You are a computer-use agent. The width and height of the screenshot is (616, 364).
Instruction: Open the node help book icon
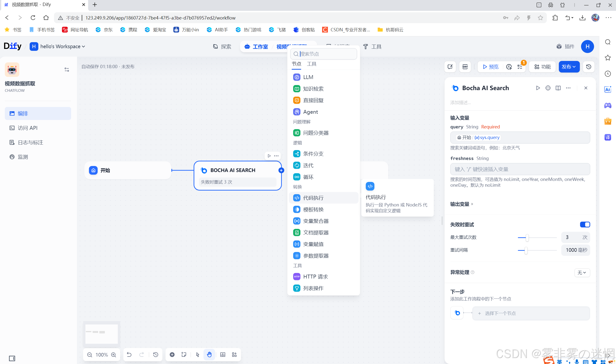point(558,88)
